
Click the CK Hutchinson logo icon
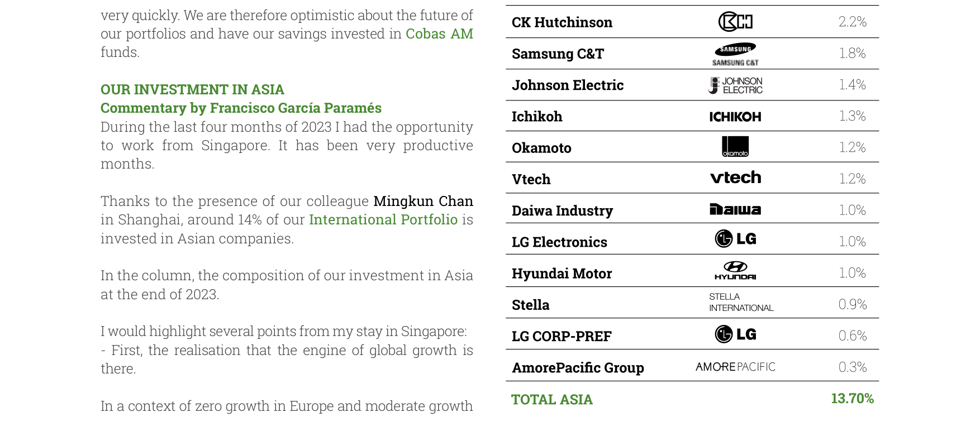pos(735,22)
